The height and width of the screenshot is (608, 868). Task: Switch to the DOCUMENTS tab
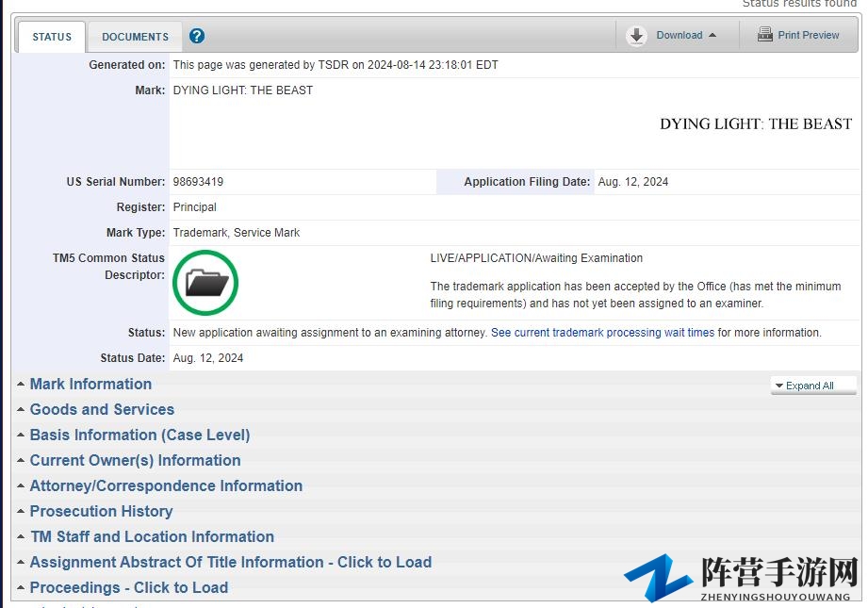pyautogui.click(x=135, y=37)
